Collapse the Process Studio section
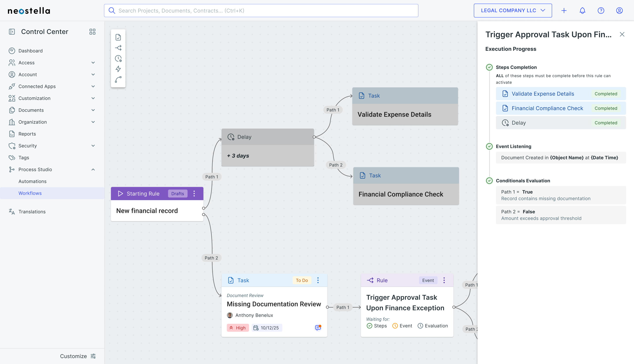 (x=93, y=169)
